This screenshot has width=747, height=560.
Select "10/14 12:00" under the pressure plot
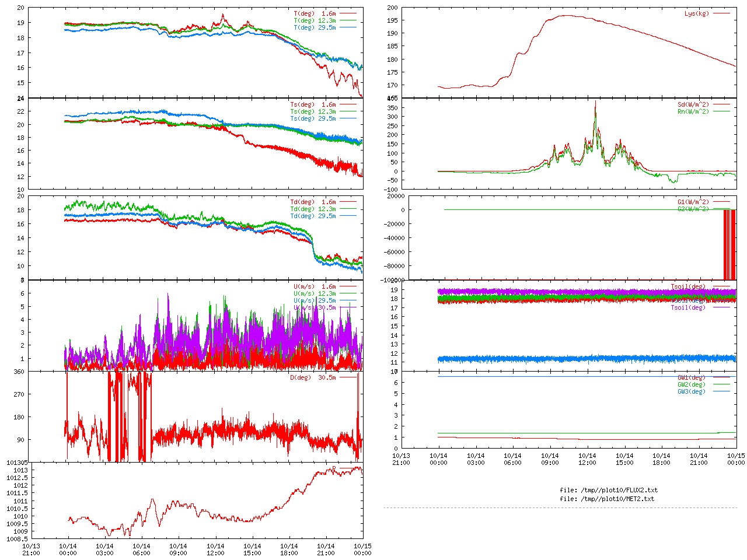(215, 550)
